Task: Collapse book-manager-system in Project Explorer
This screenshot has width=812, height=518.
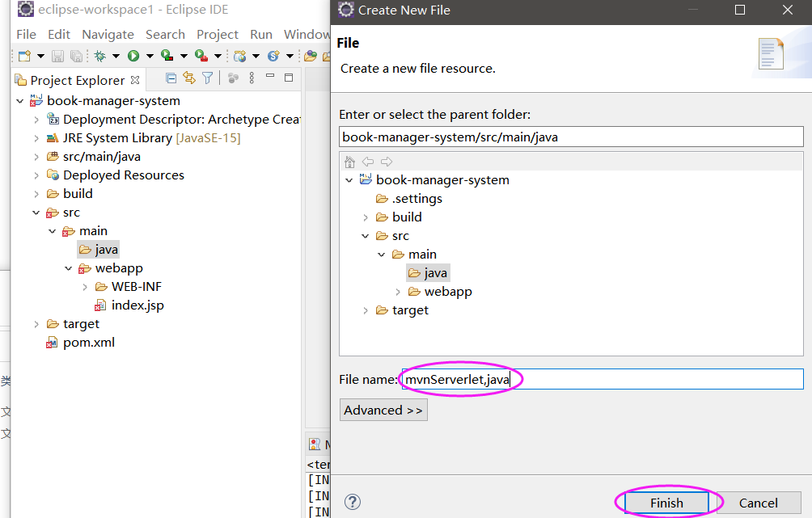Action: pyautogui.click(x=19, y=101)
